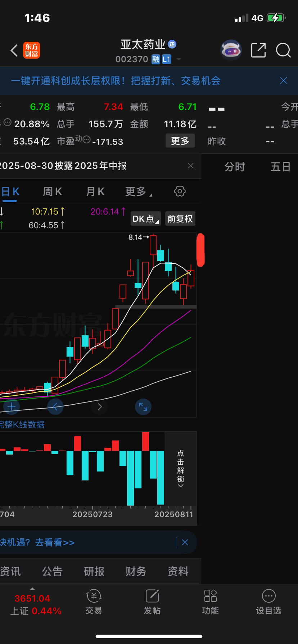
Task: Tap the 交易 trade icon
Action: tap(94, 602)
